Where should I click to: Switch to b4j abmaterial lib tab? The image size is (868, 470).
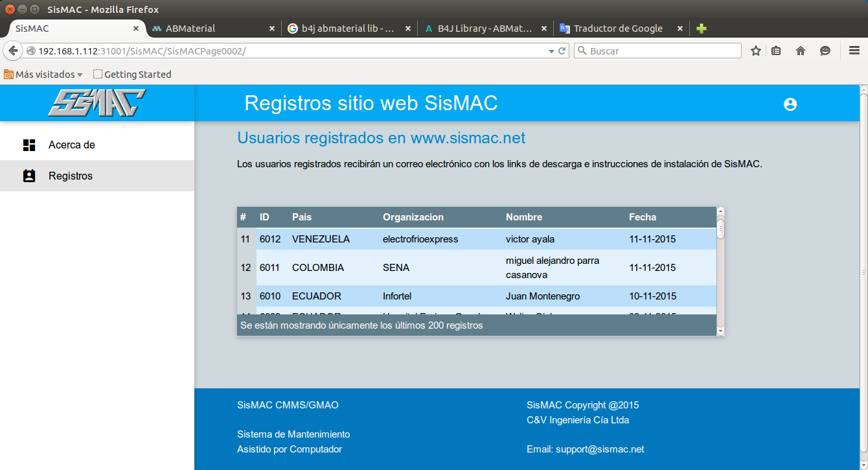(x=349, y=29)
